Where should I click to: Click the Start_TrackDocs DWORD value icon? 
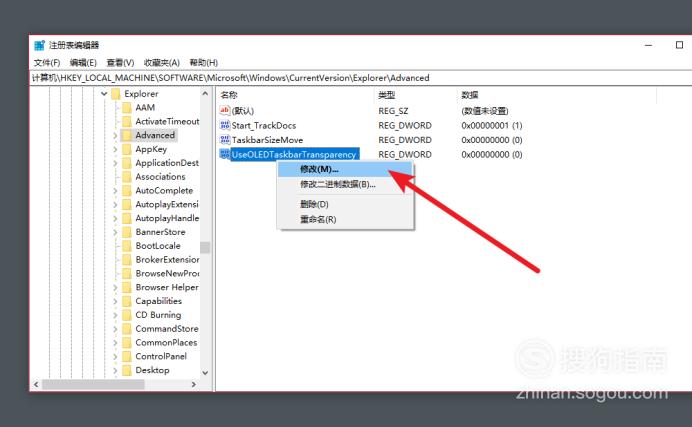(x=225, y=125)
